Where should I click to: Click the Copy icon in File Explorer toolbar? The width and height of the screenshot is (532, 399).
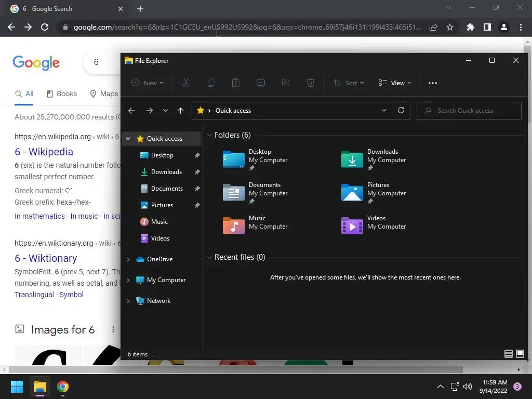pos(211,83)
